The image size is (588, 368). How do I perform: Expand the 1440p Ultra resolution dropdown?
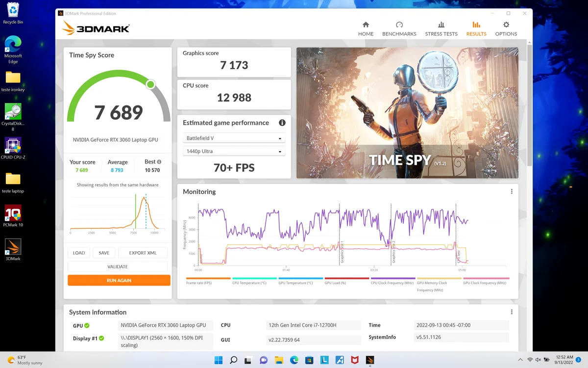pos(234,151)
